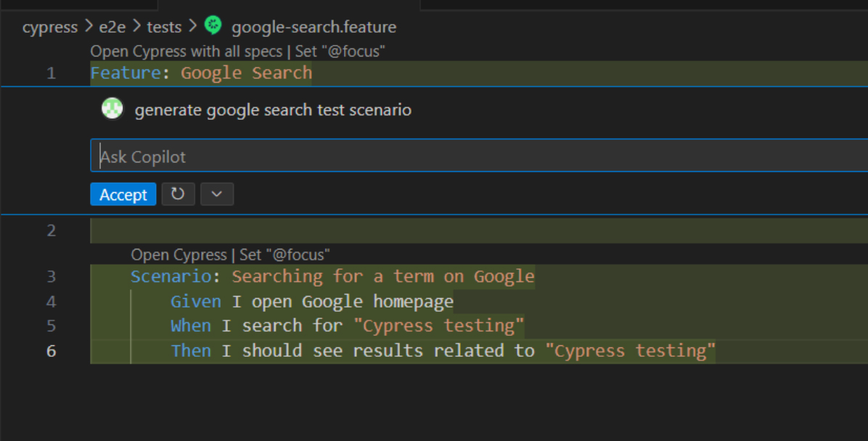Select the e2e breadcrumb segment
Screen dimensions: 868x441
pos(112,27)
